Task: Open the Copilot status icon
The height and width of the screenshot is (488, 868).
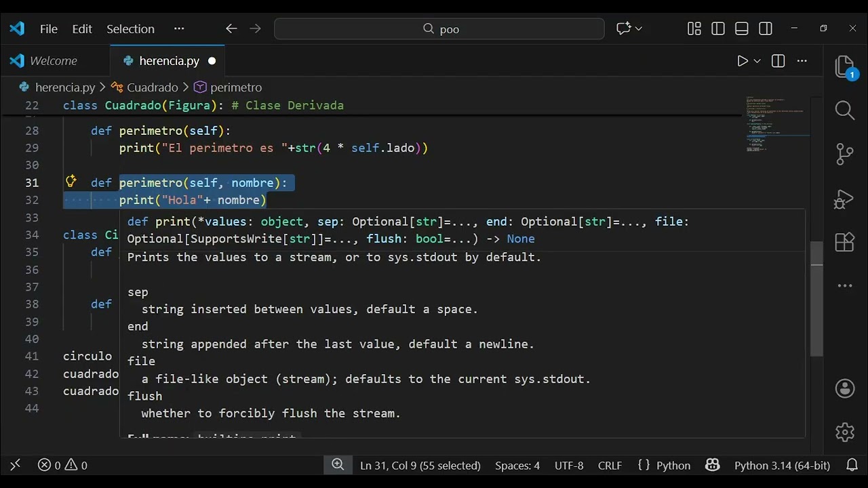Action: tap(712, 465)
